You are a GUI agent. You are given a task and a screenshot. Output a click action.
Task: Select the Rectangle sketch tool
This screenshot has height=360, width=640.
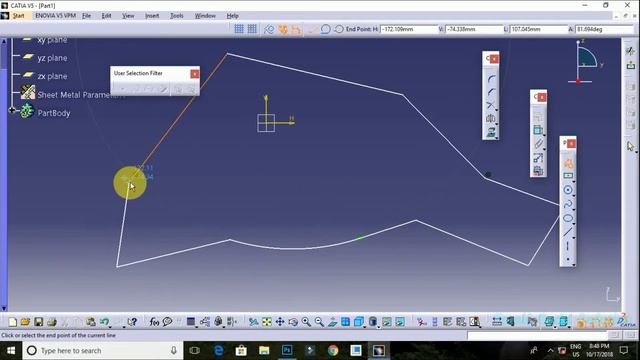(x=568, y=176)
